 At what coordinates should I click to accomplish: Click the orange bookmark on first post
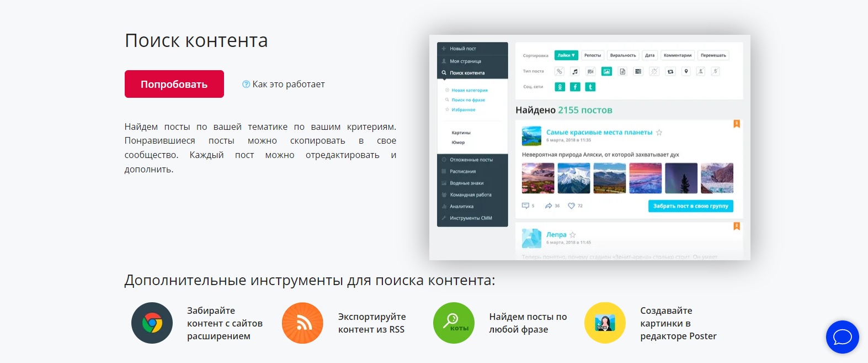pos(736,124)
